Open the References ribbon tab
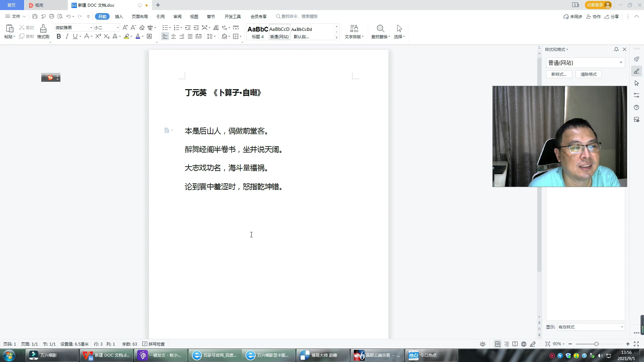The width and height of the screenshot is (644, 362). (160, 16)
